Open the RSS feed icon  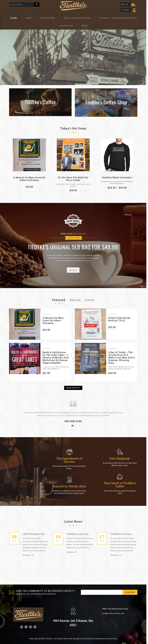pos(31,627)
